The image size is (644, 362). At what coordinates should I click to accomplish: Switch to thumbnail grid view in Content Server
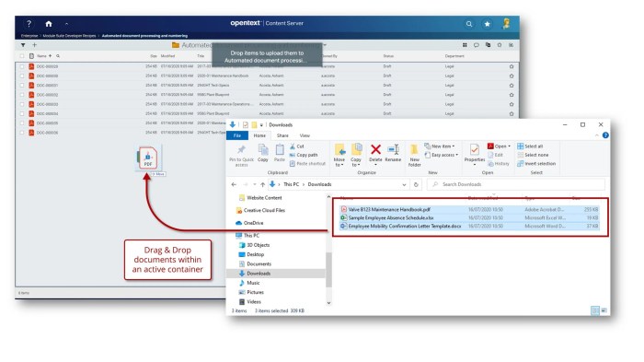click(465, 45)
